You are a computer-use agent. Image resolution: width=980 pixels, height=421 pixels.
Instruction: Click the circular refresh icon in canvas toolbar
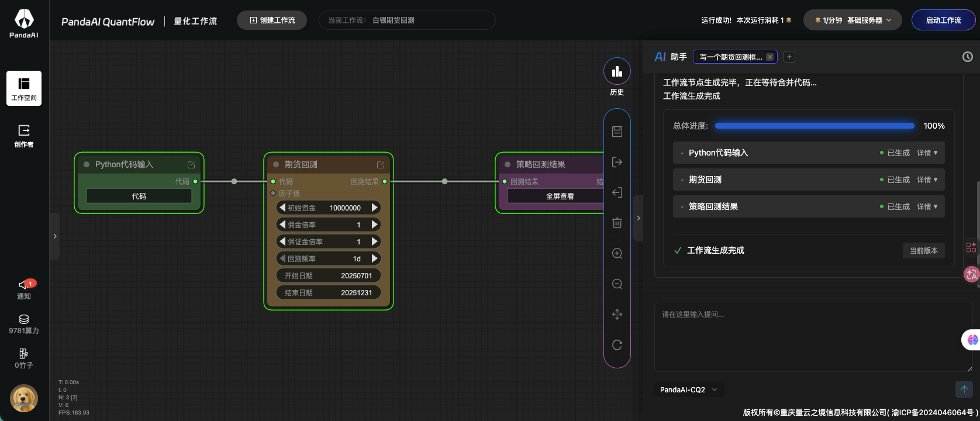[617, 345]
